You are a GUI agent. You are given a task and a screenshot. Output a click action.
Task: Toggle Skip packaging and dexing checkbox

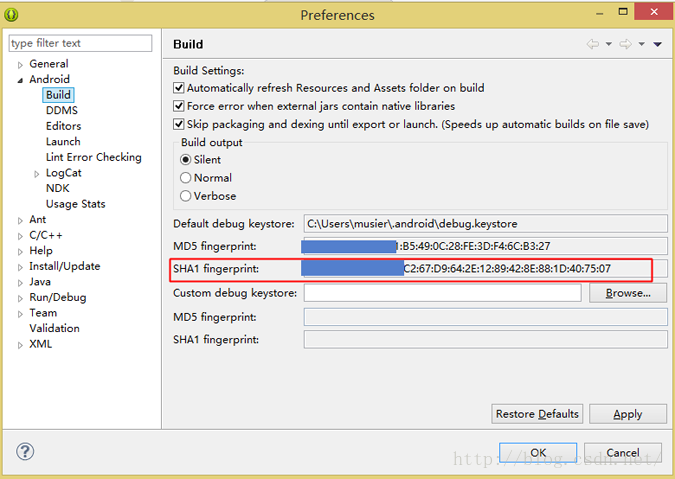179,124
